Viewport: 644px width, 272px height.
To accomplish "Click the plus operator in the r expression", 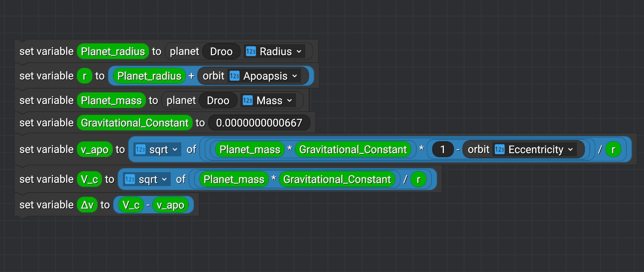I will click(191, 76).
